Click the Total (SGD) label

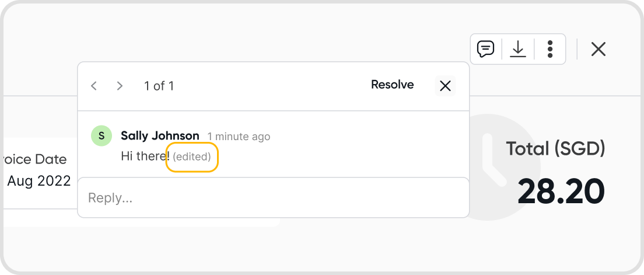(555, 149)
